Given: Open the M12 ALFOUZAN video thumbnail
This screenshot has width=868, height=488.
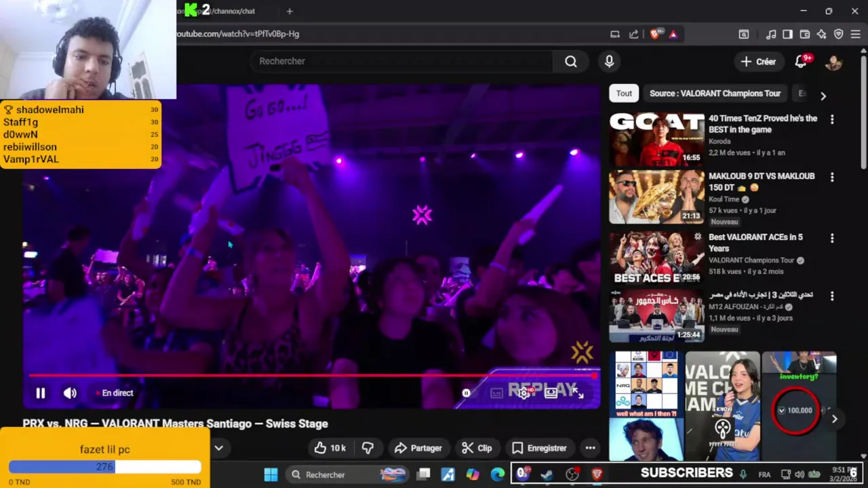Looking at the screenshot, I should point(656,316).
